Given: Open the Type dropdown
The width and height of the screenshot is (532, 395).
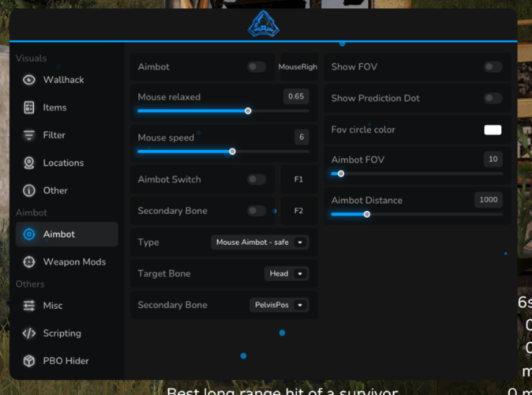Looking at the screenshot, I should (x=260, y=243).
